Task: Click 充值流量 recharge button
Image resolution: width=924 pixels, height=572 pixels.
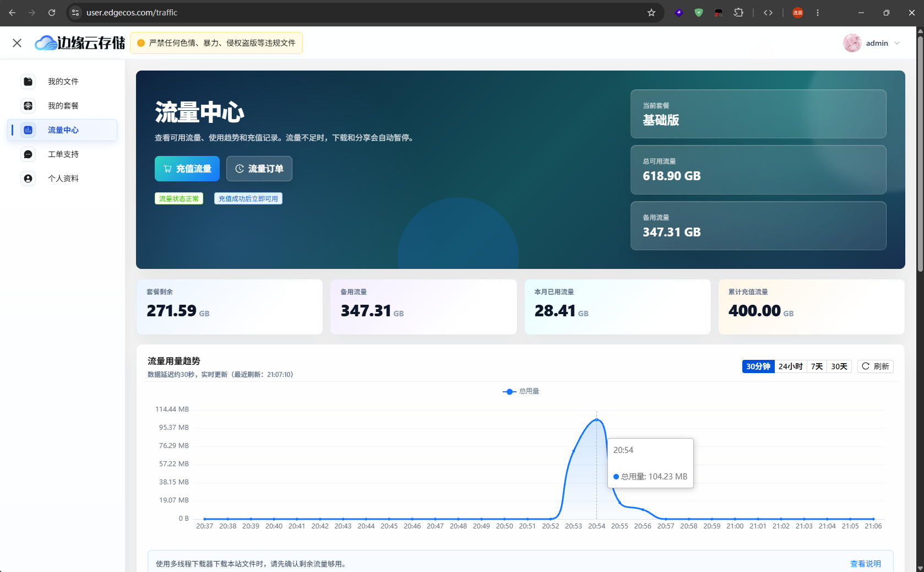Action: (x=187, y=169)
